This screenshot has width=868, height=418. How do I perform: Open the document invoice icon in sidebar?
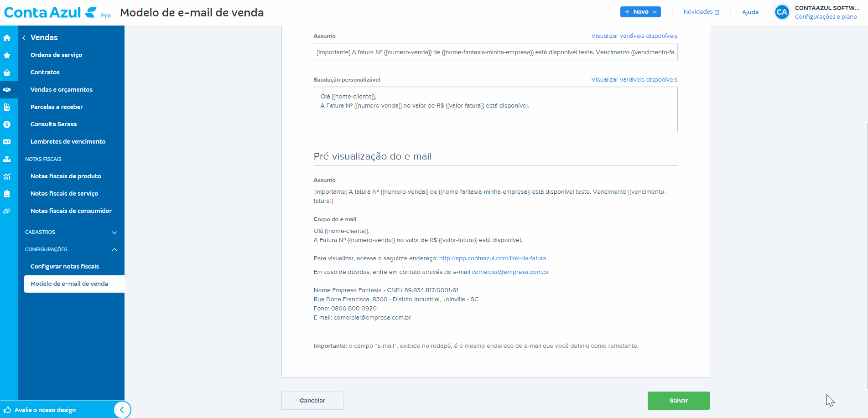click(7, 107)
